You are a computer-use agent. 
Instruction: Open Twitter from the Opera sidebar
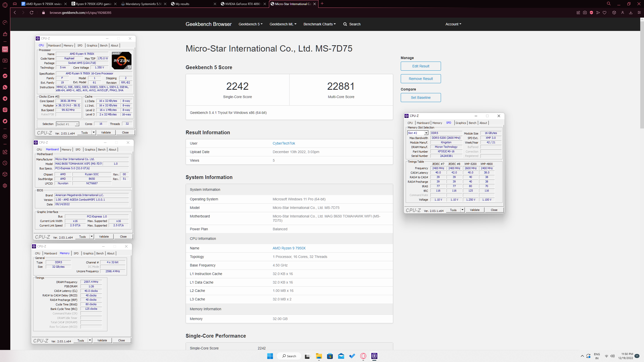(5, 121)
